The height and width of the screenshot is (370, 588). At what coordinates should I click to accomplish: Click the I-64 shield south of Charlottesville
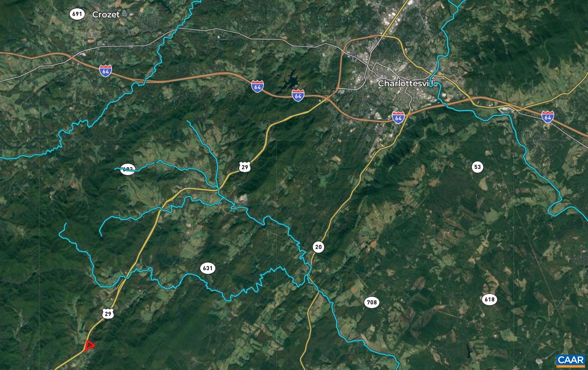tap(399, 118)
